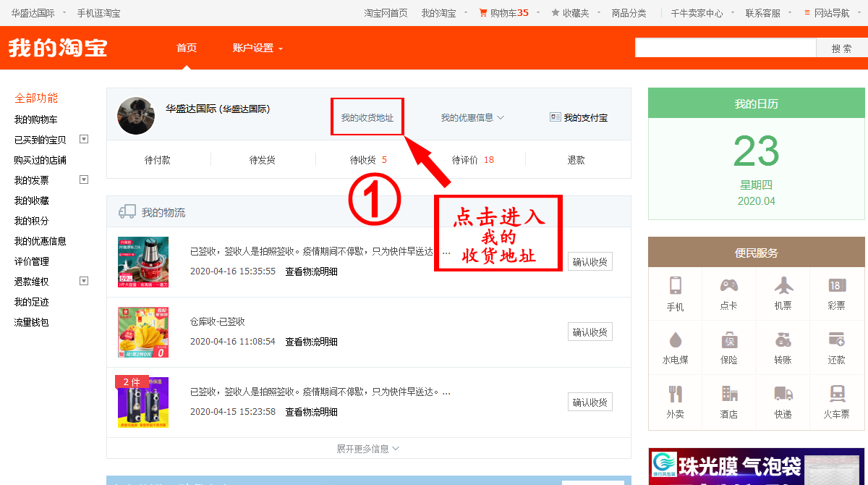Open the 点卡 game card icon
868x485 pixels.
coord(728,285)
